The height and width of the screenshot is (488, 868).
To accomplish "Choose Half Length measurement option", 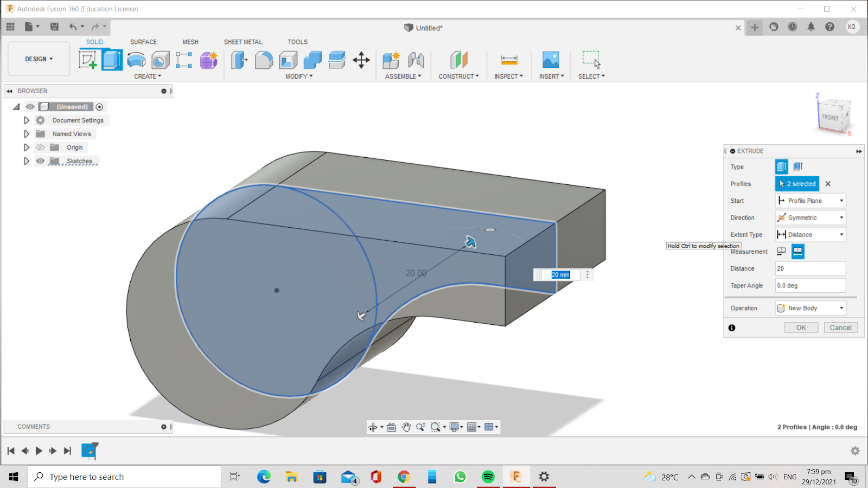I will click(x=781, y=251).
